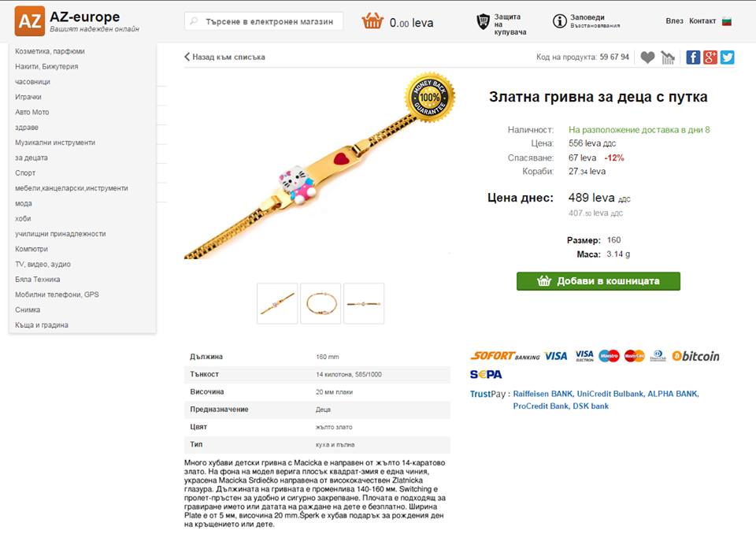Share product on Google Plus
The width and height of the screenshot is (756, 534).
tap(710, 57)
